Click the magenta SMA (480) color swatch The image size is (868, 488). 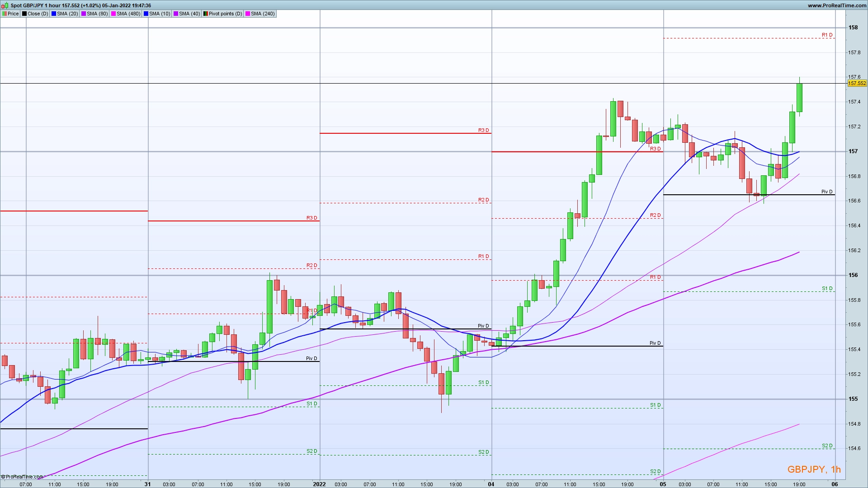click(x=113, y=14)
